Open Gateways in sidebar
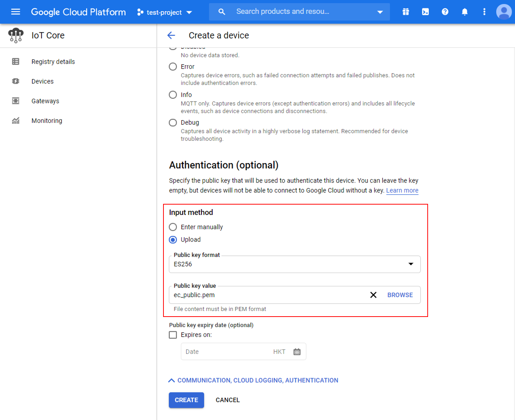This screenshot has width=515, height=420. [45, 101]
